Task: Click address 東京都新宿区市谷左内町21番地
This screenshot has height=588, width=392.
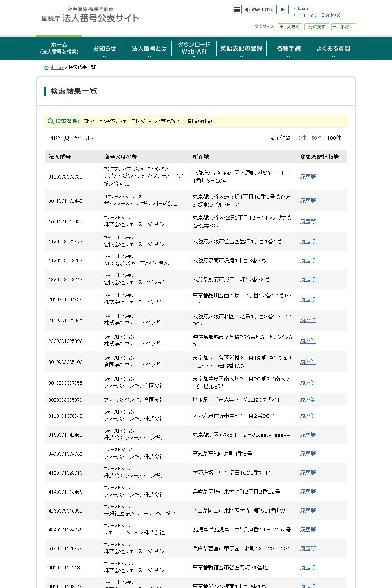Action: click(x=230, y=567)
